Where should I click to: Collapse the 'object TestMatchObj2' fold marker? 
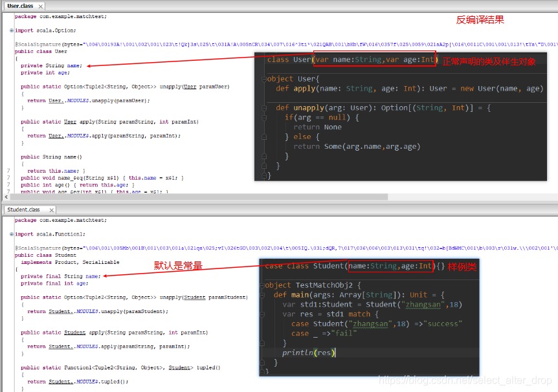tap(262, 285)
